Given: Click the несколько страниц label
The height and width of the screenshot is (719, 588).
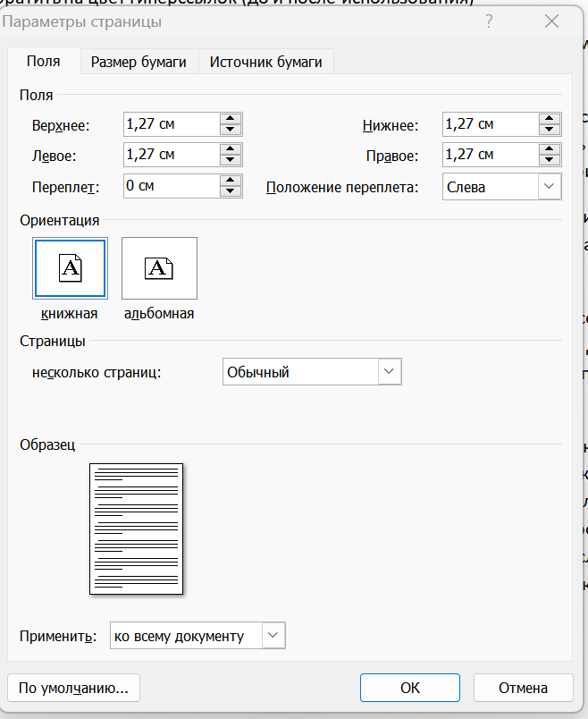Looking at the screenshot, I should (x=97, y=372).
